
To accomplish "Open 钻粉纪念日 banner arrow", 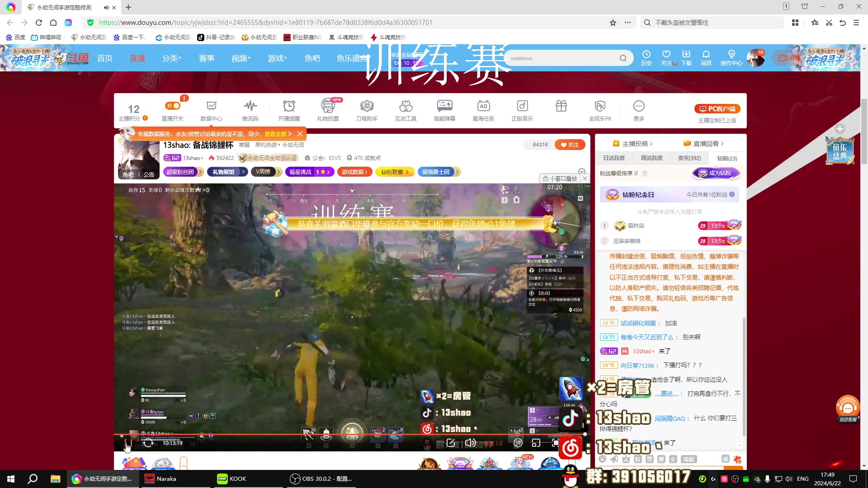I will (732, 195).
